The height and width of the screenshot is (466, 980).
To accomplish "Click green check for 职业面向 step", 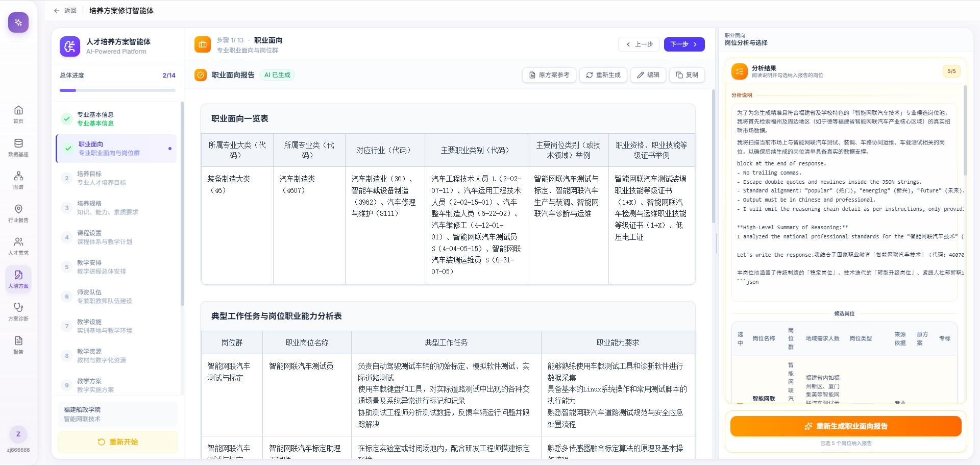I will coord(68,149).
